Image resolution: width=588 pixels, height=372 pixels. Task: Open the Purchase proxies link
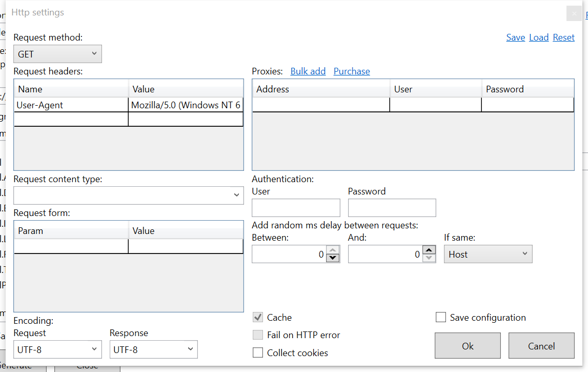(x=351, y=71)
